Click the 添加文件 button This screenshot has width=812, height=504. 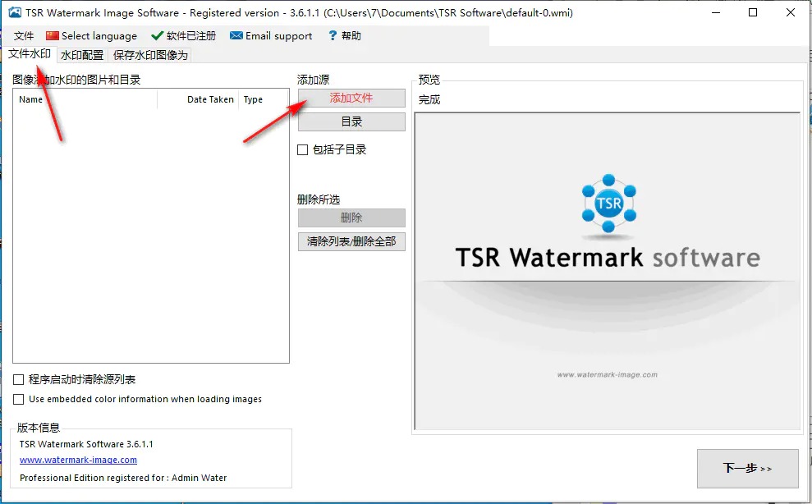click(x=351, y=98)
